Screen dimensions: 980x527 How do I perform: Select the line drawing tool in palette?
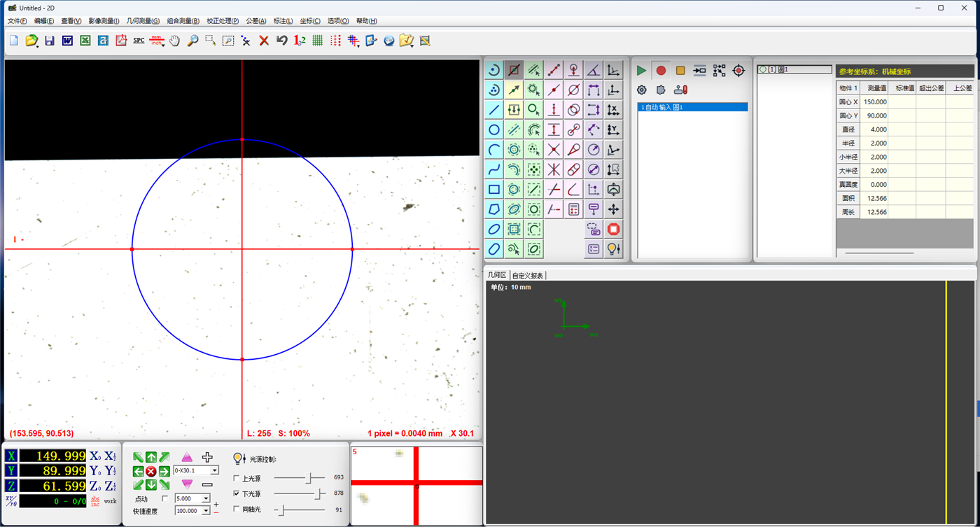click(x=494, y=110)
